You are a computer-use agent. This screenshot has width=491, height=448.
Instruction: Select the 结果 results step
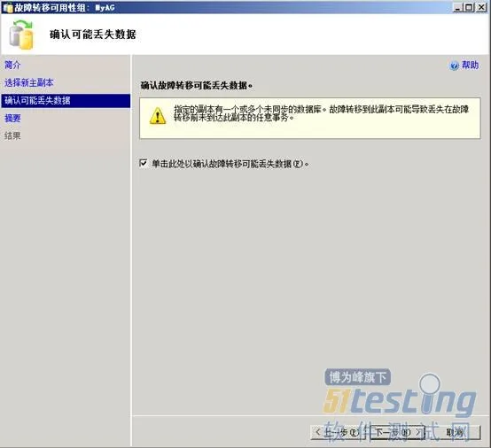click(12, 135)
